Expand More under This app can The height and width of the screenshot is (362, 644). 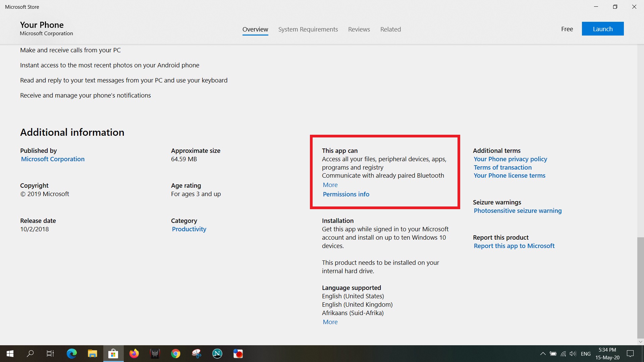pyautogui.click(x=330, y=185)
